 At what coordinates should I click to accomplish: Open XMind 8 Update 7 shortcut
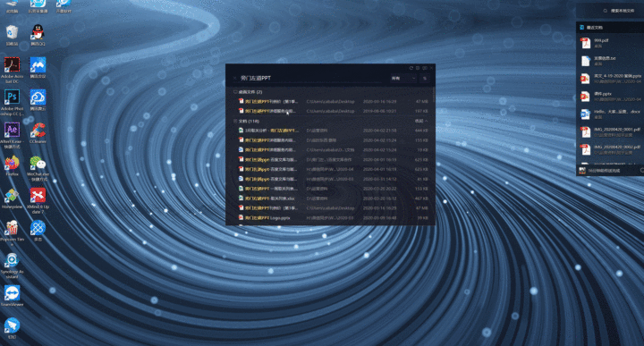pos(38,200)
